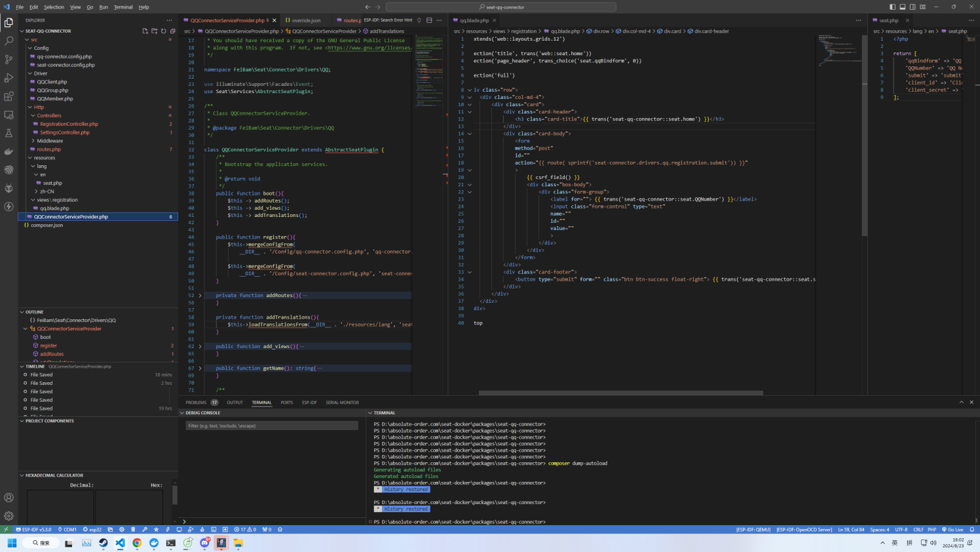Screen dimensions: 980x552
Task: Click the Debug Console filter input field
Action: 271,426
